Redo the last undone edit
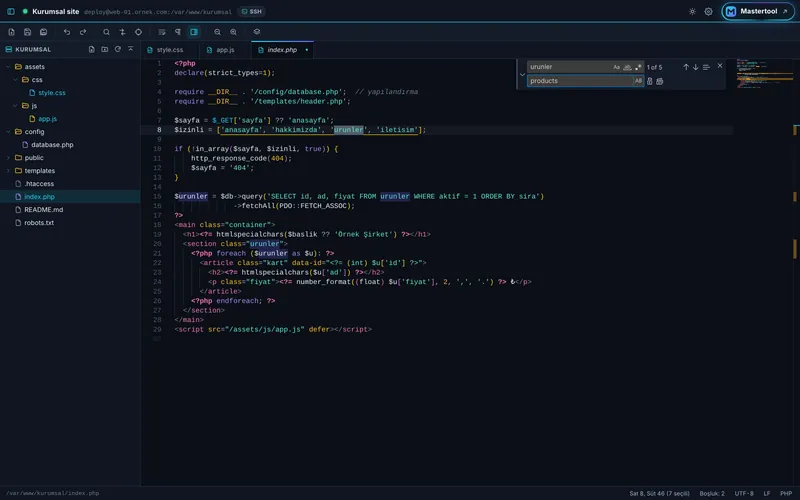Screen dimensions: 800x500 tap(83, 32)
